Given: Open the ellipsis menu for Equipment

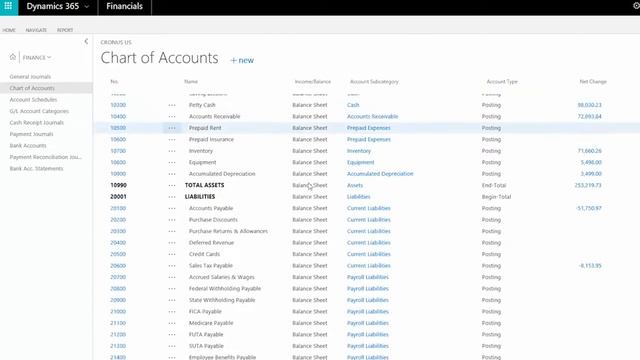Looking at the screenshot, I should 172,162.
